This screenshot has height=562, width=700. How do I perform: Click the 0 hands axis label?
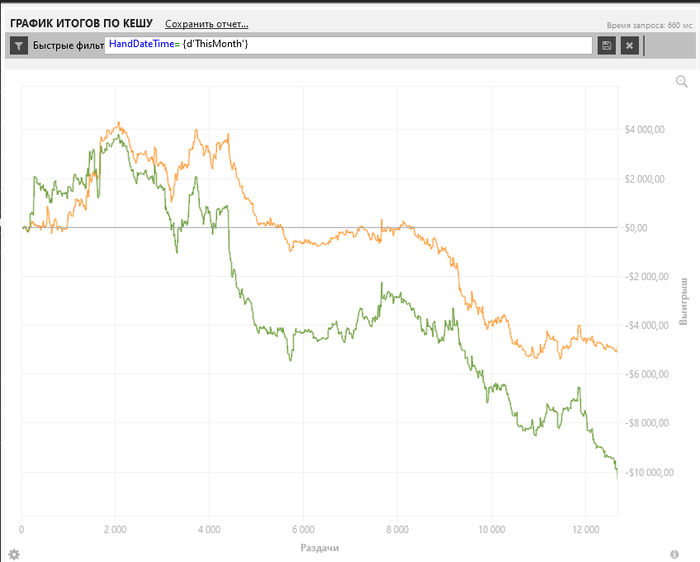click(21, 530)
